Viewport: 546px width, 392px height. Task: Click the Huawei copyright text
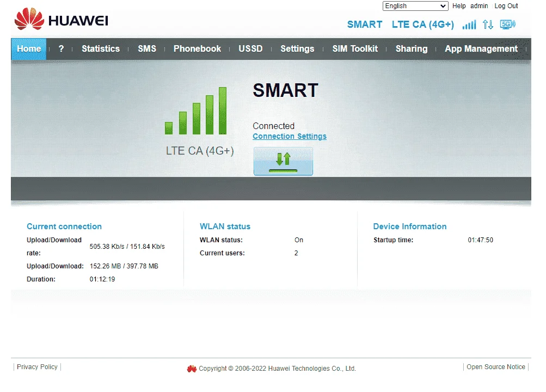(277, 369)
